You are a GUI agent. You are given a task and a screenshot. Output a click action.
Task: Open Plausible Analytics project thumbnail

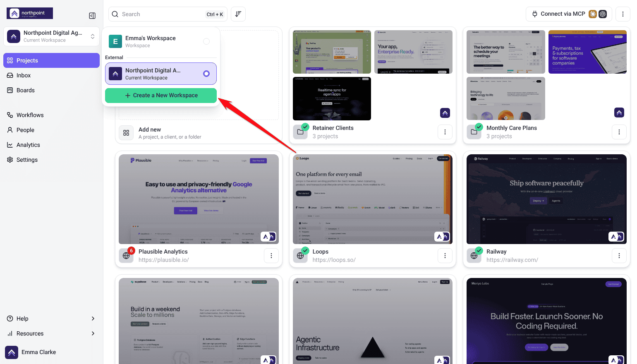pos(199,199)
